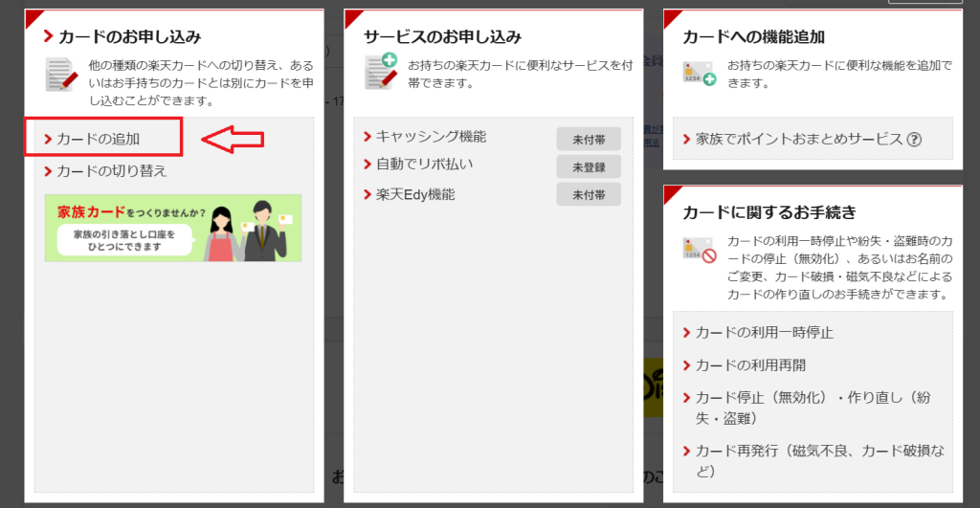Screen dimensions: 980x508
Task: Click the カードのお申し込み document pencil icon
Action: pyautogui.click(x=61, y=75)
